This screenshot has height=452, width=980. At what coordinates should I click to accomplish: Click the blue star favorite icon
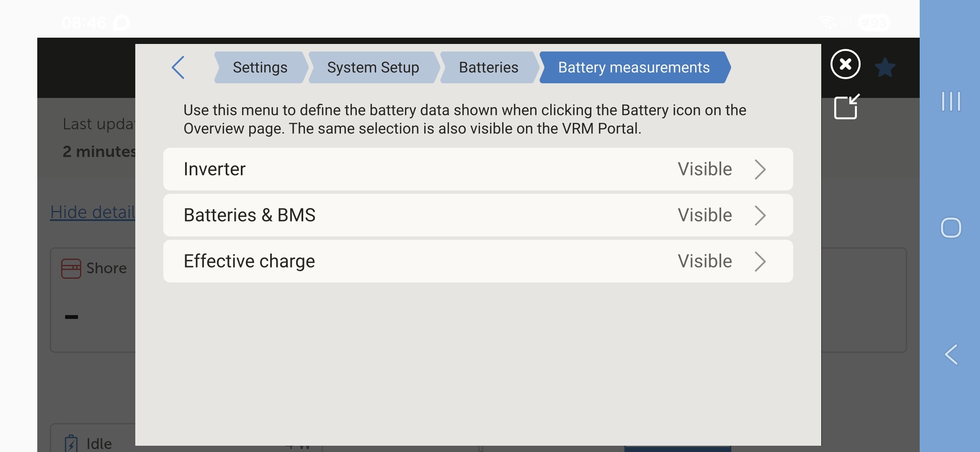pos(885,67)
